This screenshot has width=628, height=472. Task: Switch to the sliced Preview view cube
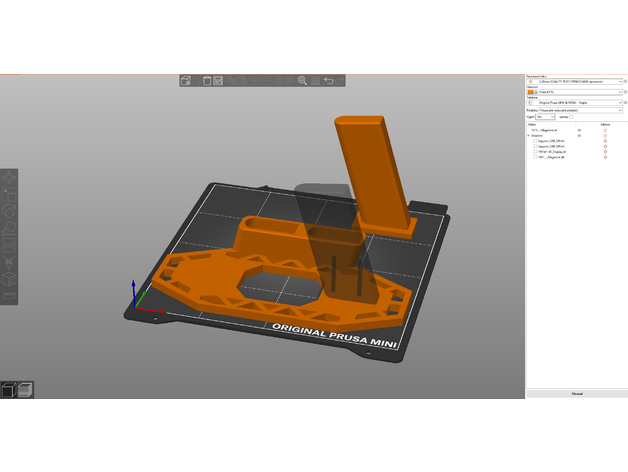pos(26,390)
